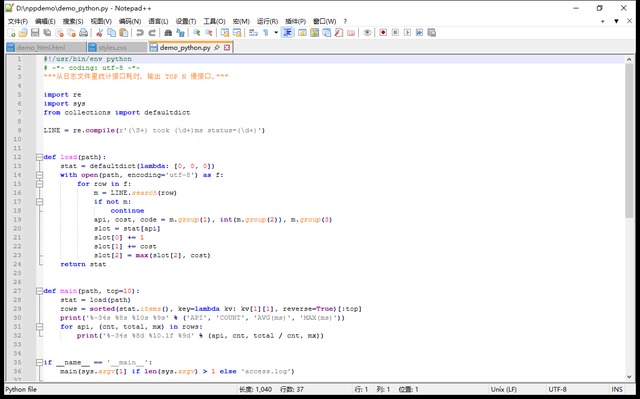Collapse the if __name__ block fold marker
This screenshot has width=640, height=399.
coord(39,362)
